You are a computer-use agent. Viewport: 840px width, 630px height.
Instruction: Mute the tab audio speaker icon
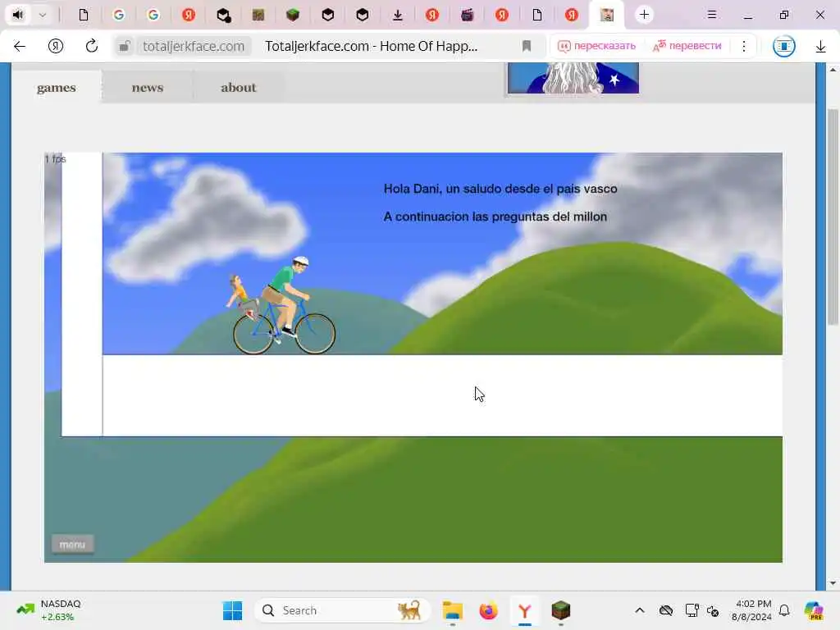18,15
